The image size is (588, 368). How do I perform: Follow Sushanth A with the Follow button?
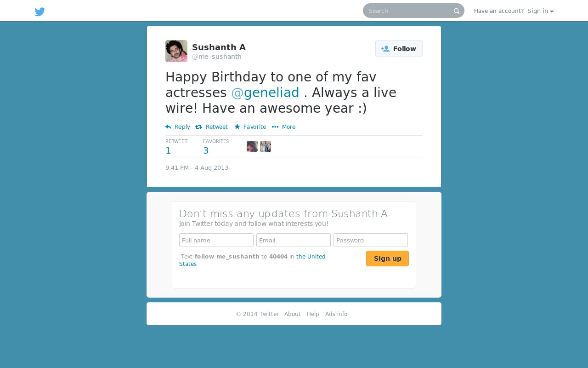click(x=399, y=49)
